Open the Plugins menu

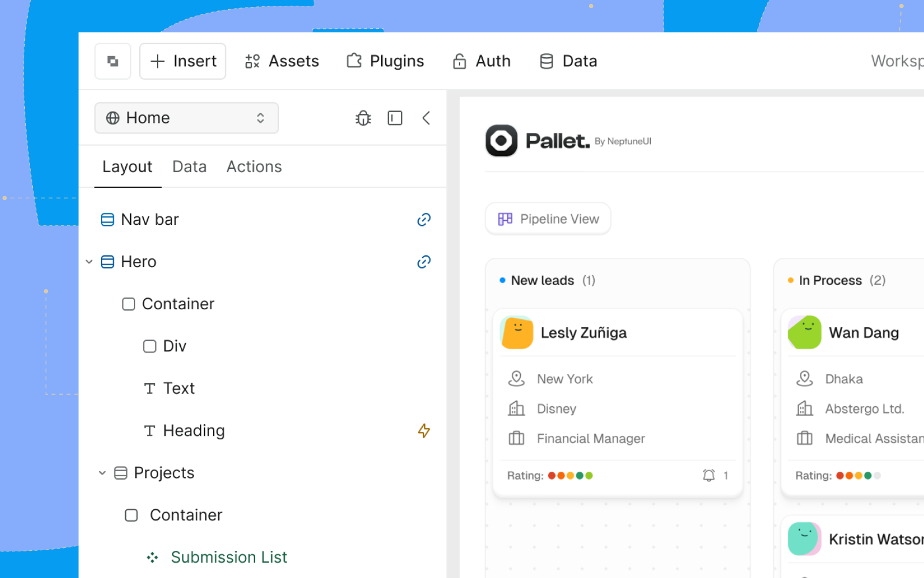[x=385, y=61]
